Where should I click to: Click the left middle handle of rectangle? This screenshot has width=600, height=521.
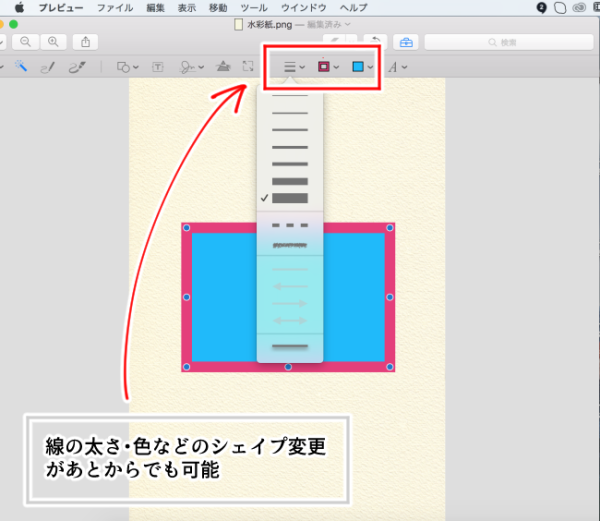pyautogui.click(x=186, y=297)
